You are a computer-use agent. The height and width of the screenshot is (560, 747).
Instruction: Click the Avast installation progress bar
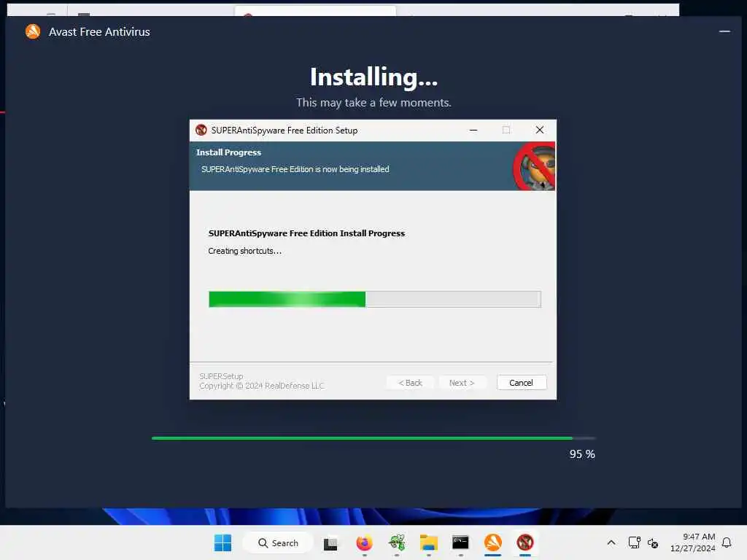coord(373,438)
